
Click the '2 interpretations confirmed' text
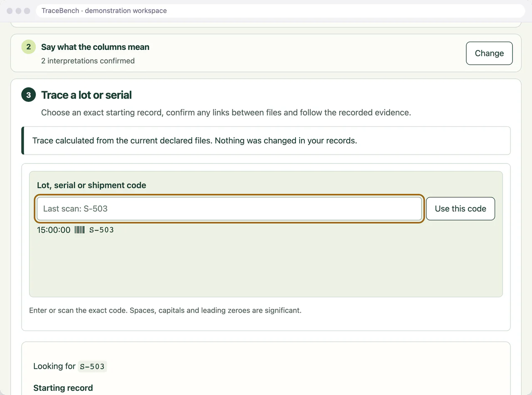tap(88, 61)
